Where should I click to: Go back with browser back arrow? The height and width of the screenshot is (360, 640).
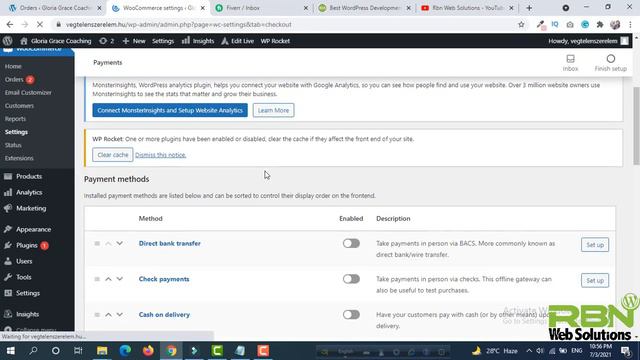[10, 24]
